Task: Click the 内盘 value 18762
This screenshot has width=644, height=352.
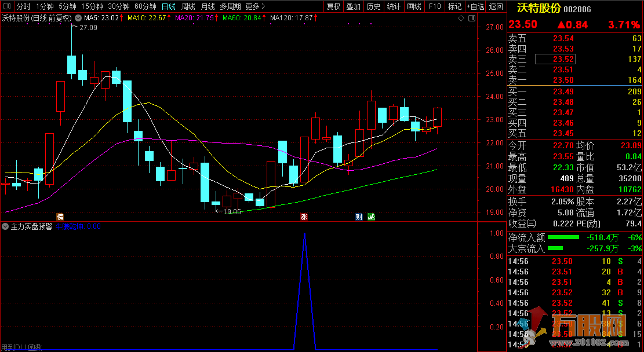Action: coord(630,189)
